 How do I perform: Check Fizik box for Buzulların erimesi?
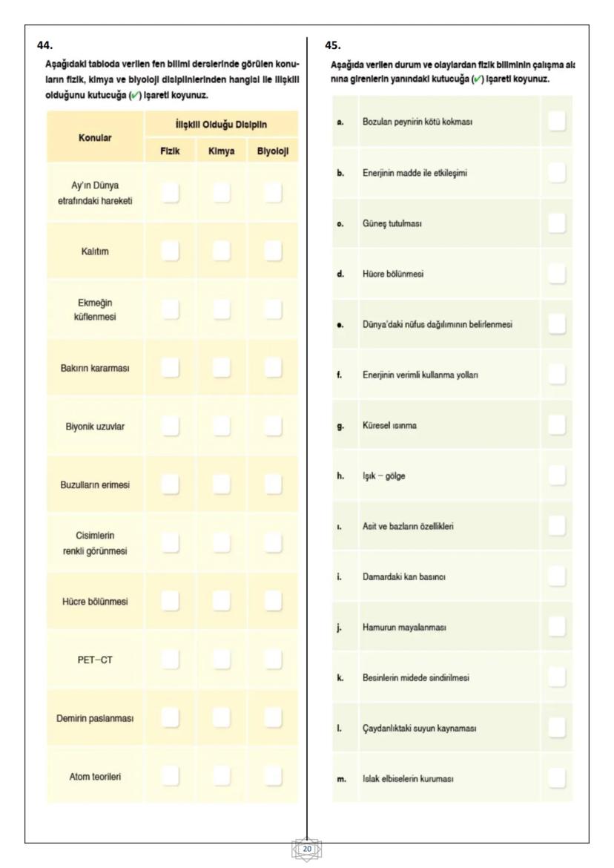point(171,485)
